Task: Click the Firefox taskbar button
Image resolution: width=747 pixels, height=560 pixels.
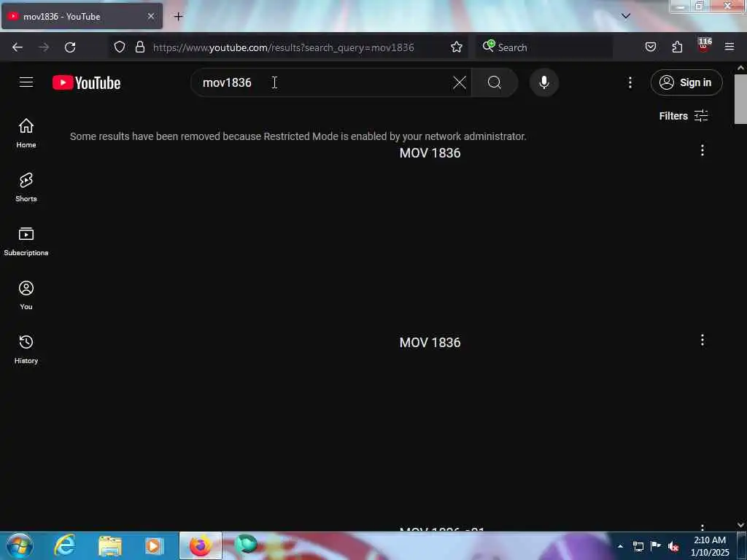Action: (x=201, y=545)
